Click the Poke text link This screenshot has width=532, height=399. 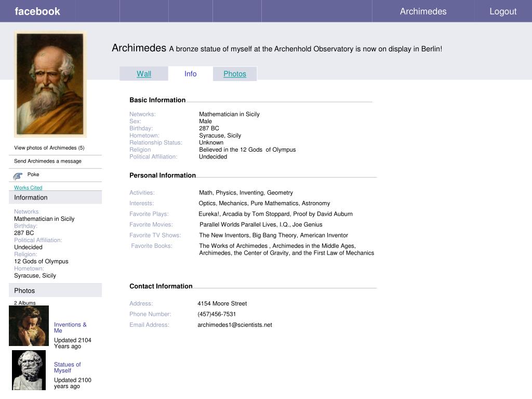33,174
